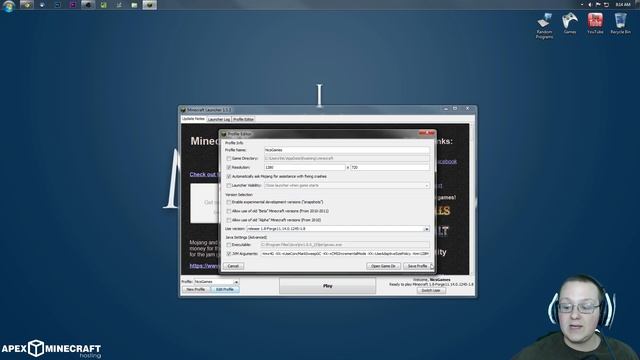Close the Profile Editor dialog
Viewport: 640px width, 360px height.
coord(427,133)
